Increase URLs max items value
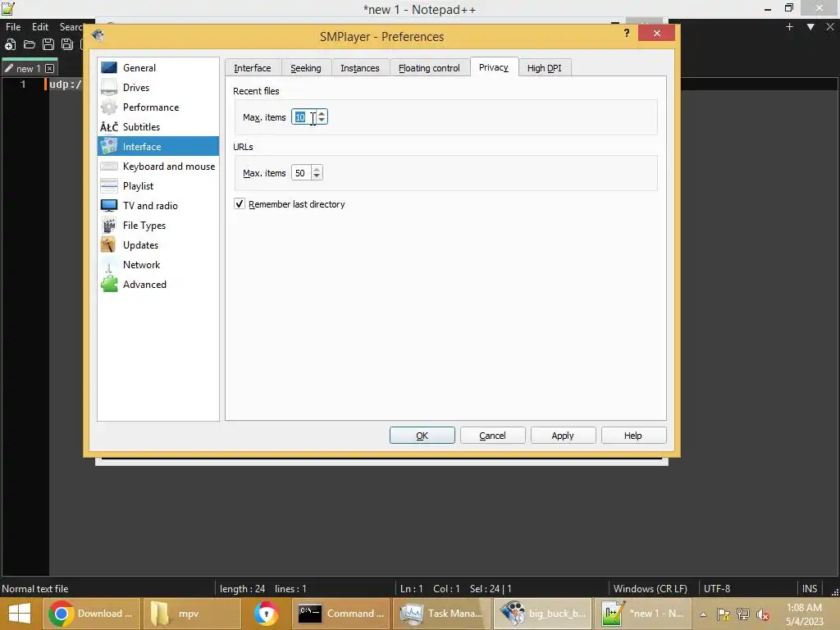 click(317, 169)
